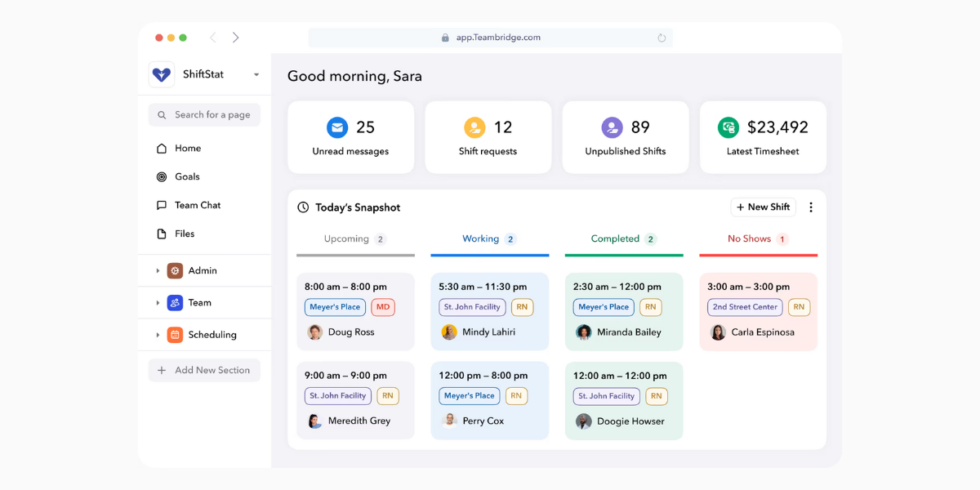
Task: Expand the Admin sidebar section
Action: click(x=159, y=270)
